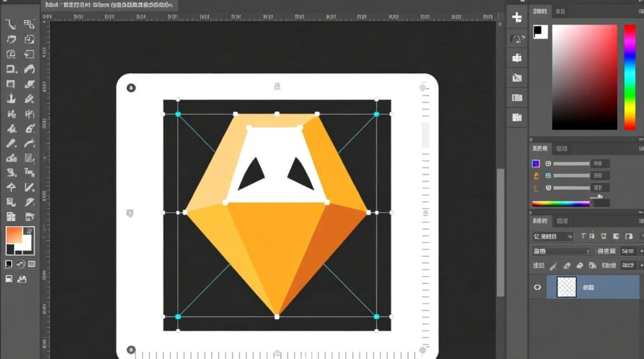The image size is (644, 359).
Task: Toggle the T text-layer filter icon in the layers panel
Action: [583, 236]
